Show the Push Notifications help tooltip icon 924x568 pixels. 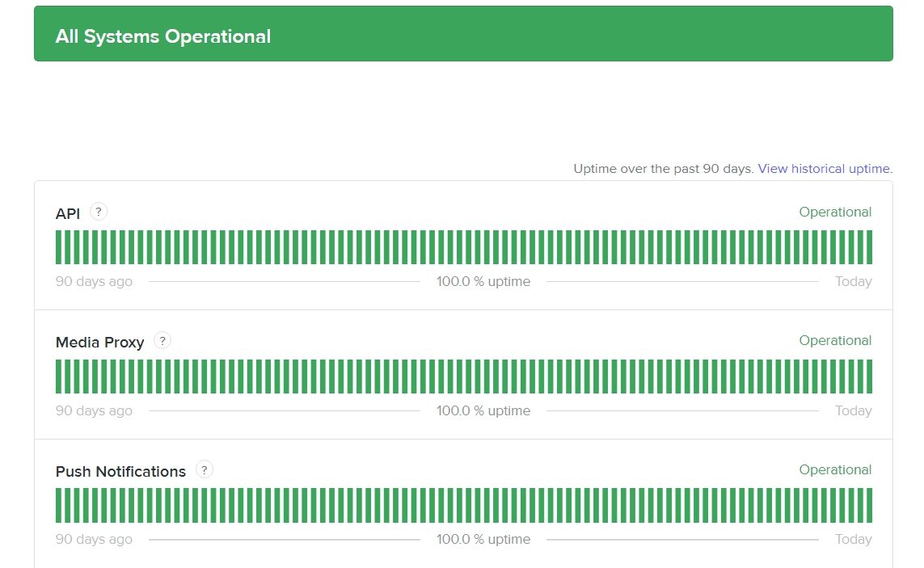click(205, 469)
